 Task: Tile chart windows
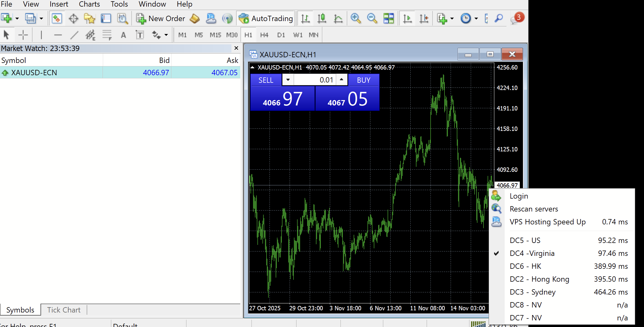point(389,18)
